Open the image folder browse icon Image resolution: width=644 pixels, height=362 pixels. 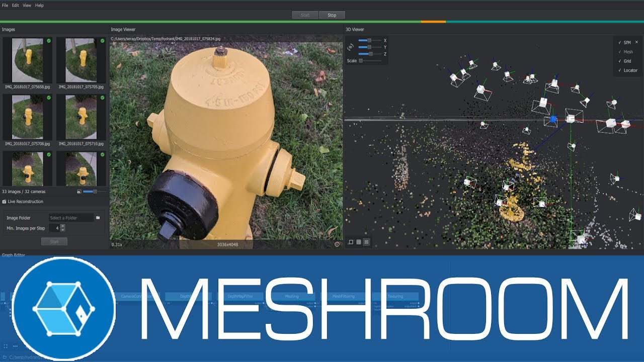point(98,218)
